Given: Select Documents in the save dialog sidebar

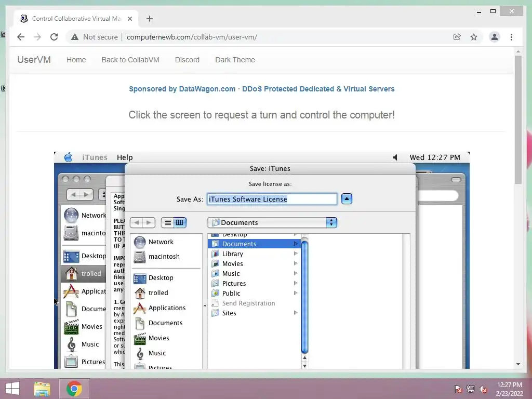Looking at the screenshot, I should (x=166, y=323).
